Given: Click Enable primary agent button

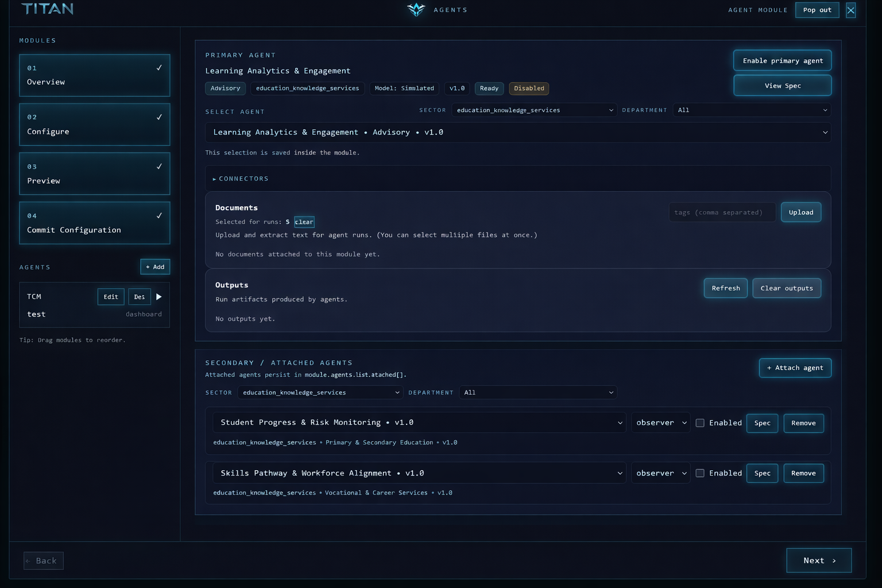Looking at the screenshot, I should [x=782, y=61].
